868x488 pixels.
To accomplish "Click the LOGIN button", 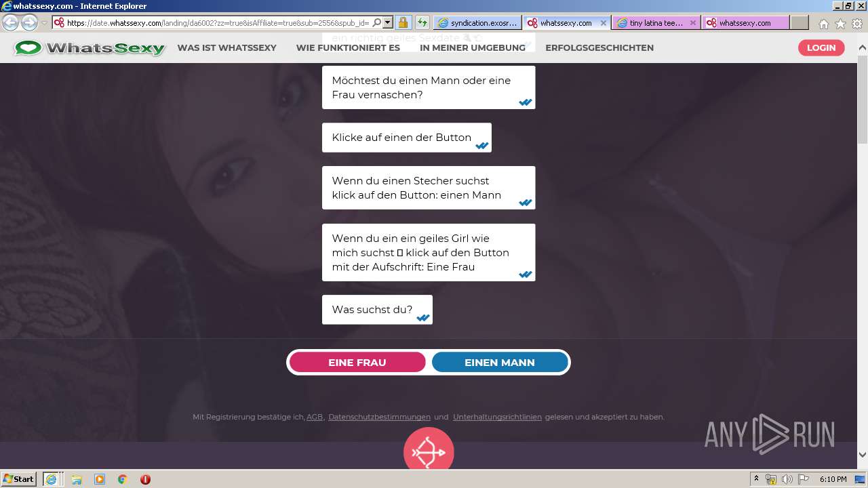I will (x=821, y=47).
